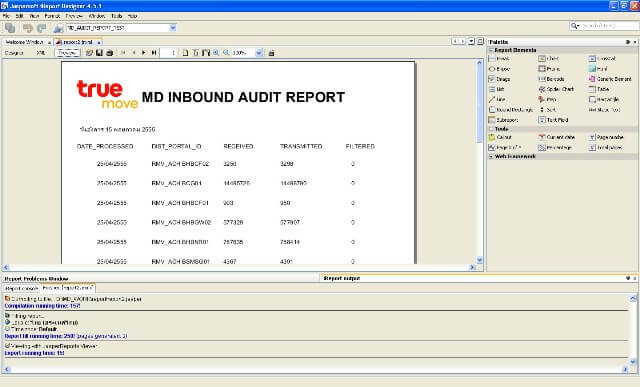This screenshot has height=387, width=640.
Task: Select the Percentage tool in the Palette
Action: pos(555,147)
